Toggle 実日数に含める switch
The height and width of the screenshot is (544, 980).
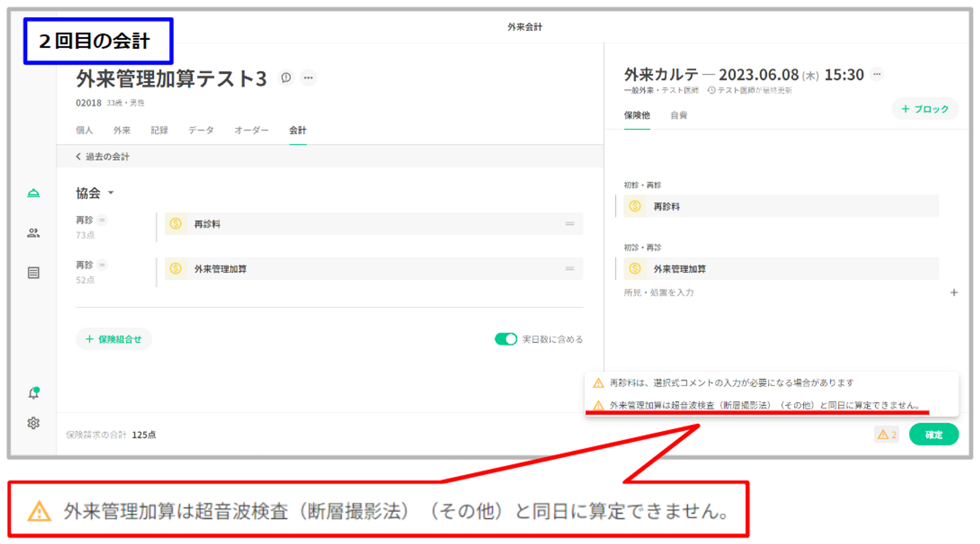506,339
